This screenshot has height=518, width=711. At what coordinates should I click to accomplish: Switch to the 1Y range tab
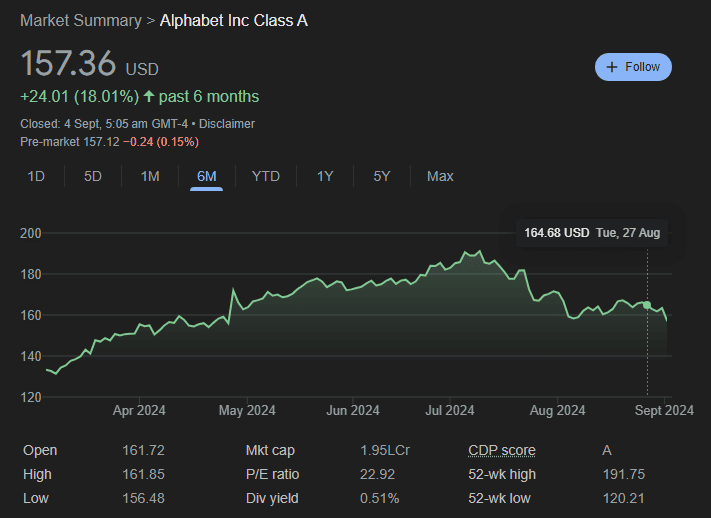coord(325,176)
